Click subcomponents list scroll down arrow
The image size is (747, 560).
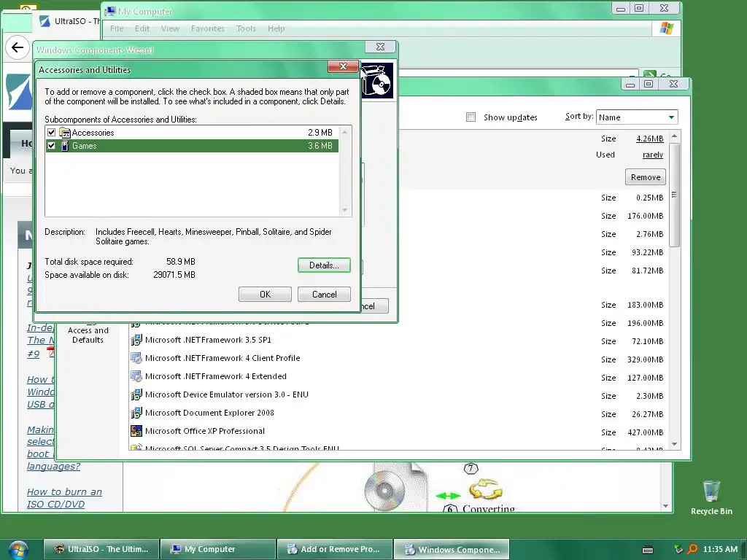(x=344, y=210)
